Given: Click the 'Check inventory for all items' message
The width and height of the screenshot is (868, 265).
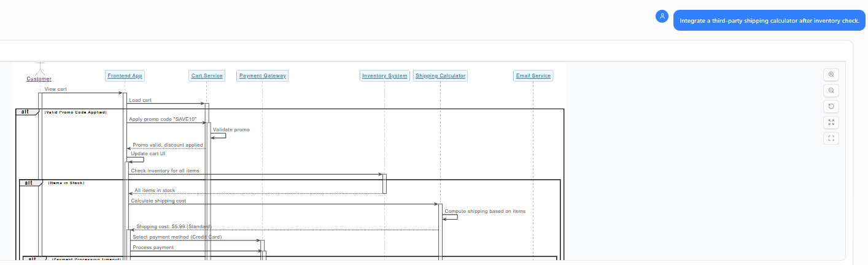Looking at the screenshot, I should 165,171.
